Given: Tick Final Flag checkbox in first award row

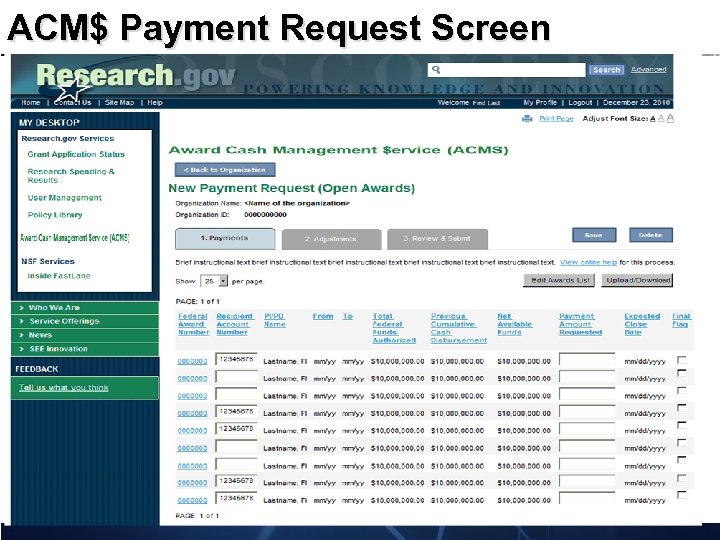Looking at the screenshot, I should (x=682, y=360).
